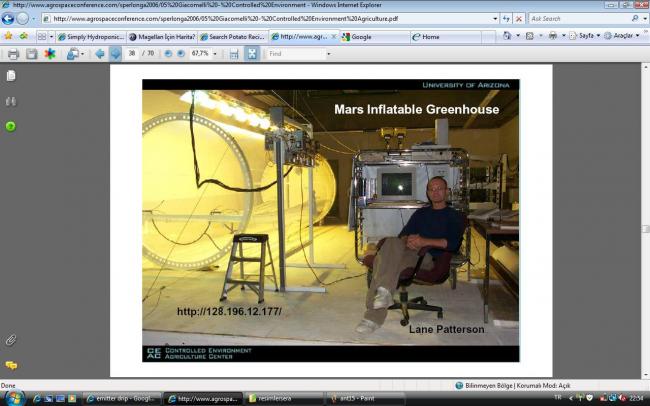Toggle the fit one full page view
650x406 pixels.
(252, 54)
